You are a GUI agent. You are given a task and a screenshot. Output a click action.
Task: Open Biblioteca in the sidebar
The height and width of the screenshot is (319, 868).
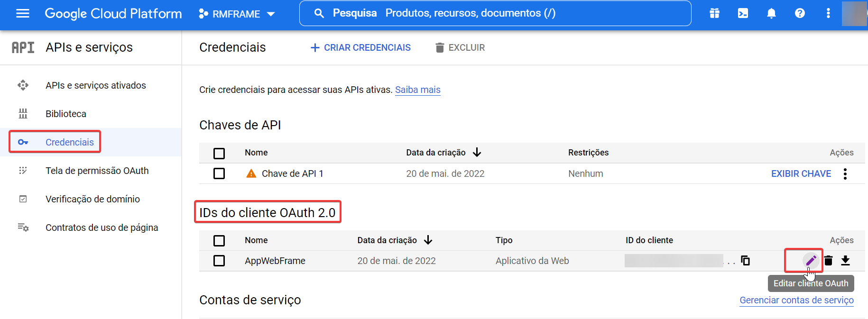coord(66,114)
